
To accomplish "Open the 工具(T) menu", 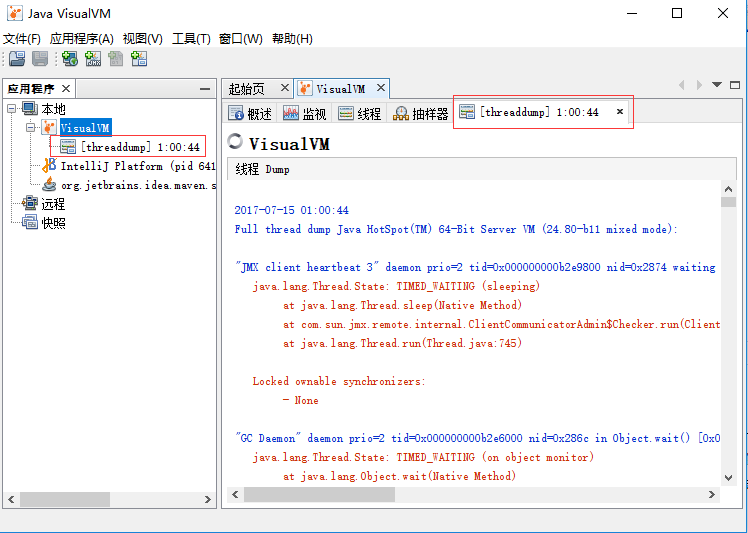I will (191, 39).
